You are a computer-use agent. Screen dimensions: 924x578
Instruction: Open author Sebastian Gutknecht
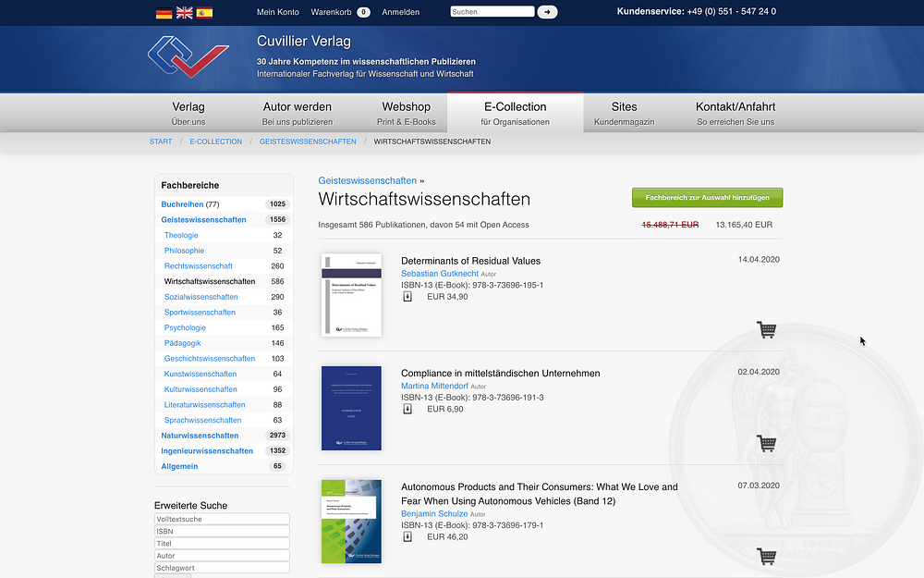[x=440, y=274]
